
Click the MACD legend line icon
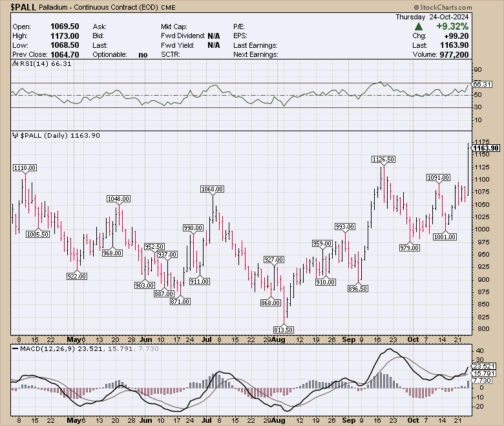tap(15, 348)
